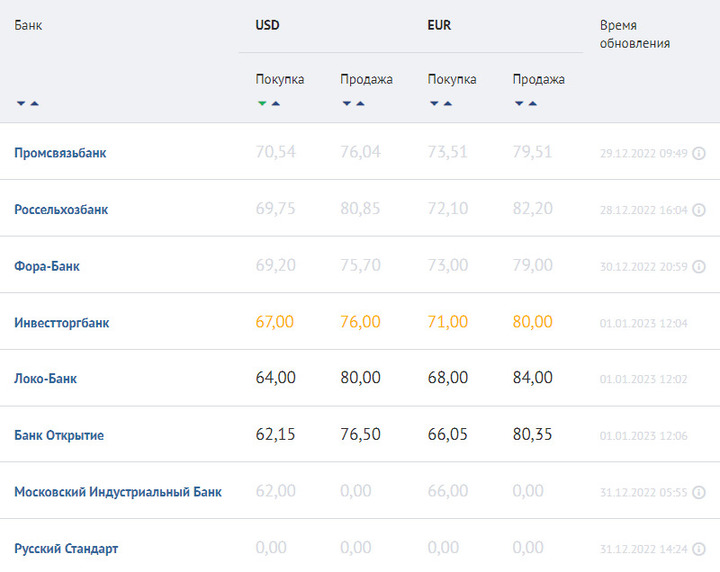The width and height of the screenshot is (720, 572).
Task: Select Инвестторгбанк USD sell rate 76,00
Action: coord(360,322)
